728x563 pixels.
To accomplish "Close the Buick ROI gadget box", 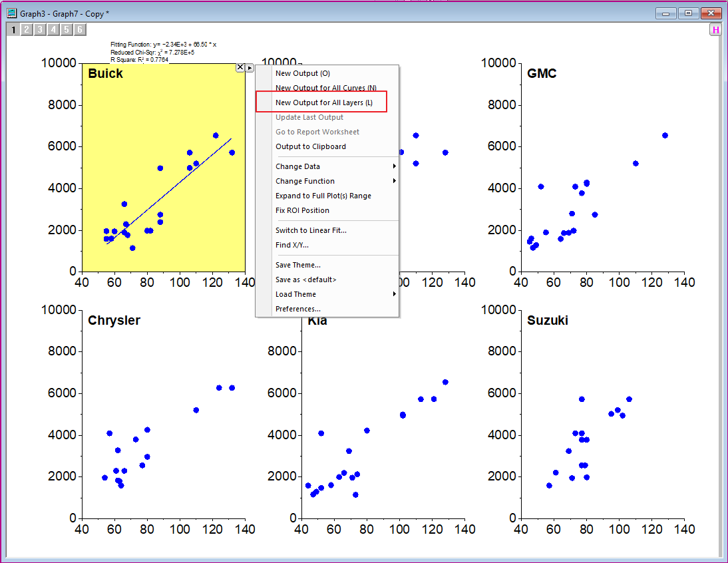I will click(x=240, y=67).
